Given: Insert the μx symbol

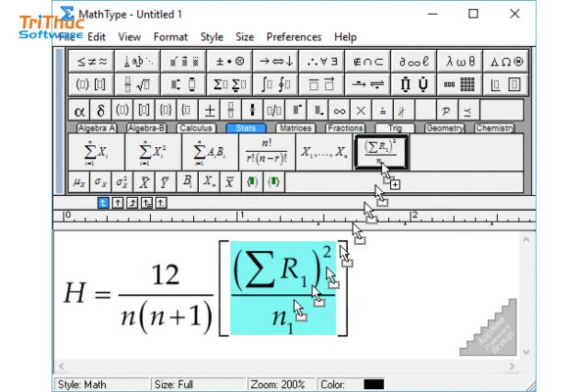Looking at the screenshot, I should (79, 182).
